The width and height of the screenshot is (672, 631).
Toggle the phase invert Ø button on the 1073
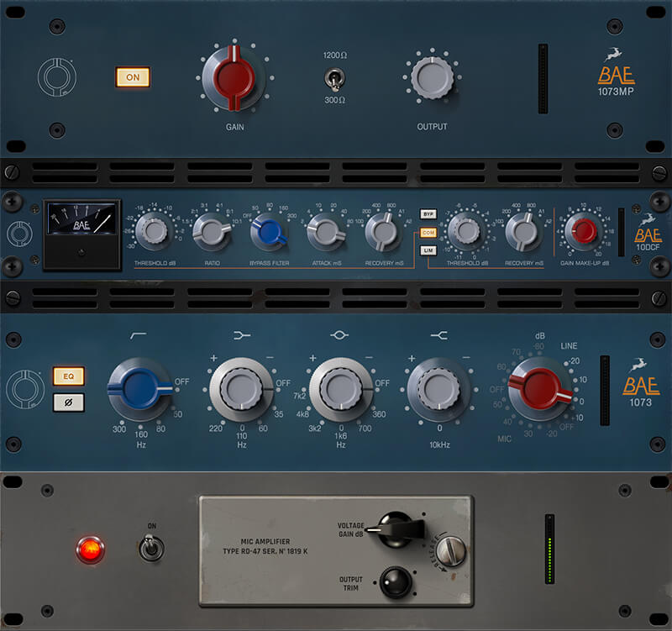click(x=69, y=402)
